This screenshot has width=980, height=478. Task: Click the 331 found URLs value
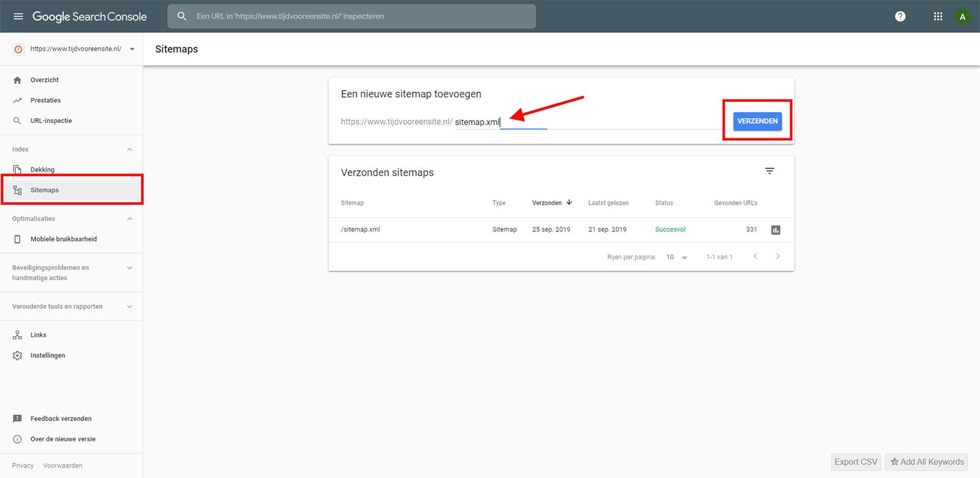[752, 230]
